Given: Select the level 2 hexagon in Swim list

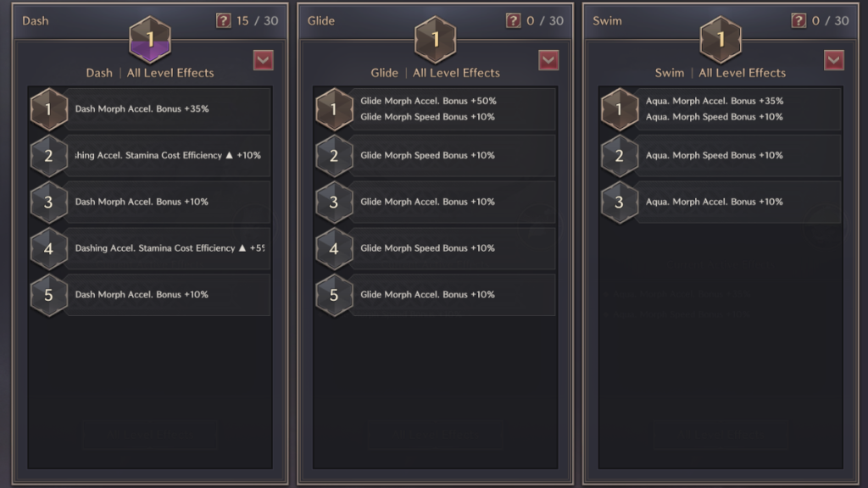Looking at the screenshot, I should (619, 156).
